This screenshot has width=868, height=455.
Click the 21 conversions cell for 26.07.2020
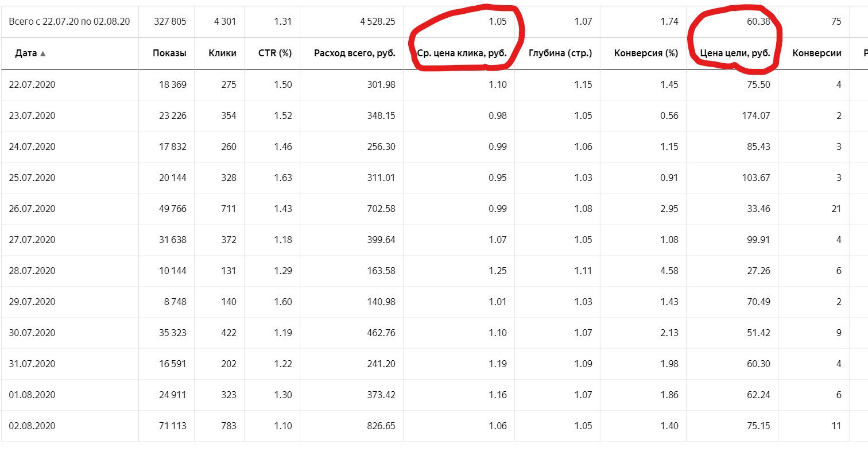[836, 209]
